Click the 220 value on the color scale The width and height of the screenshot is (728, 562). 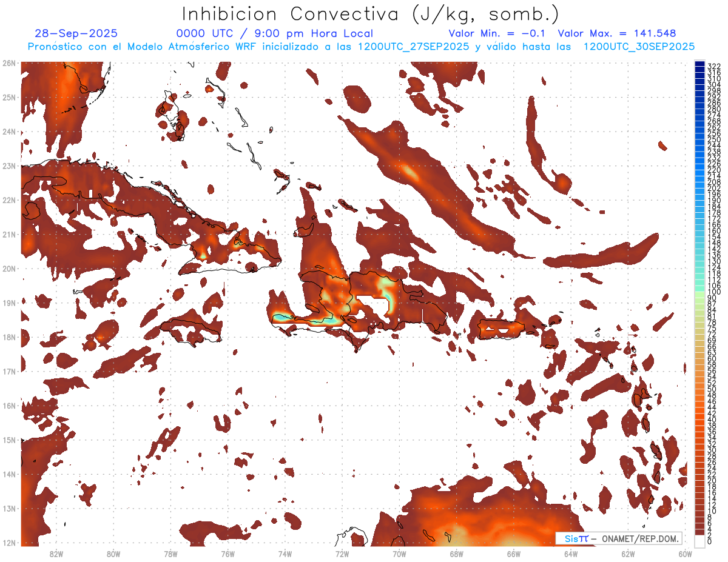(714, 170)
